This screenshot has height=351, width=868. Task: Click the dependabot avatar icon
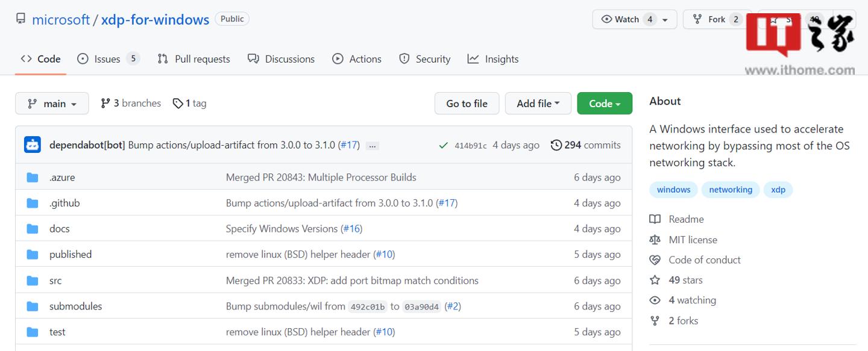coord(32,144)
